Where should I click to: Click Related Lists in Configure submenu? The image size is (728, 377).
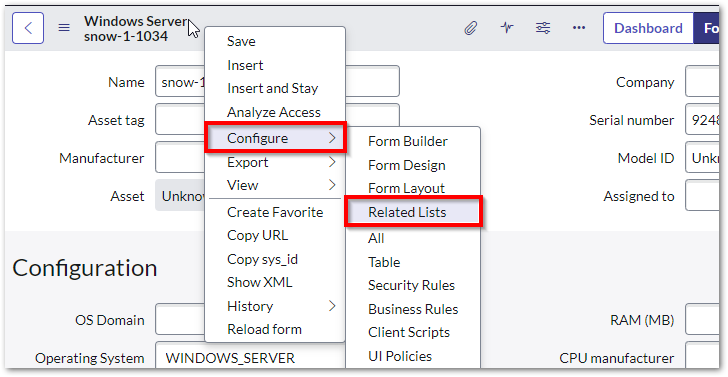[x=414, y=212]
